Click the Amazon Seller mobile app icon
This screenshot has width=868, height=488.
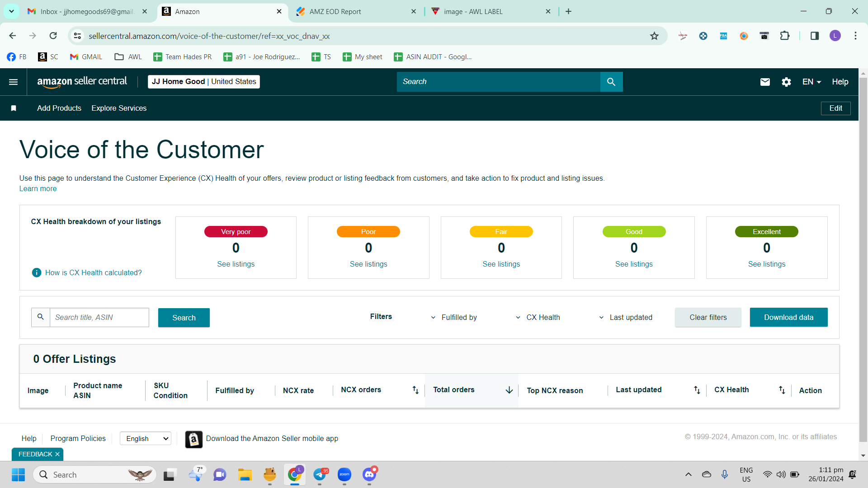tap(193, 439)
